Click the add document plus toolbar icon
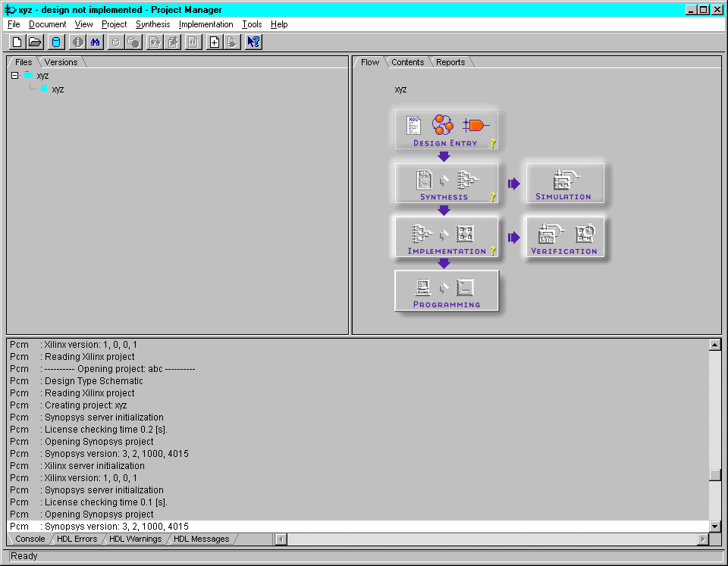 [215, 42]
